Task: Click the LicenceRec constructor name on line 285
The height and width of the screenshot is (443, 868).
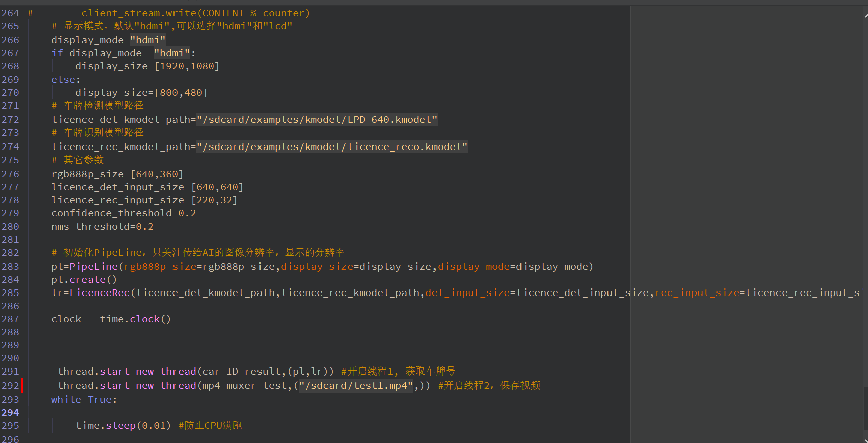Action: point(100,293)
